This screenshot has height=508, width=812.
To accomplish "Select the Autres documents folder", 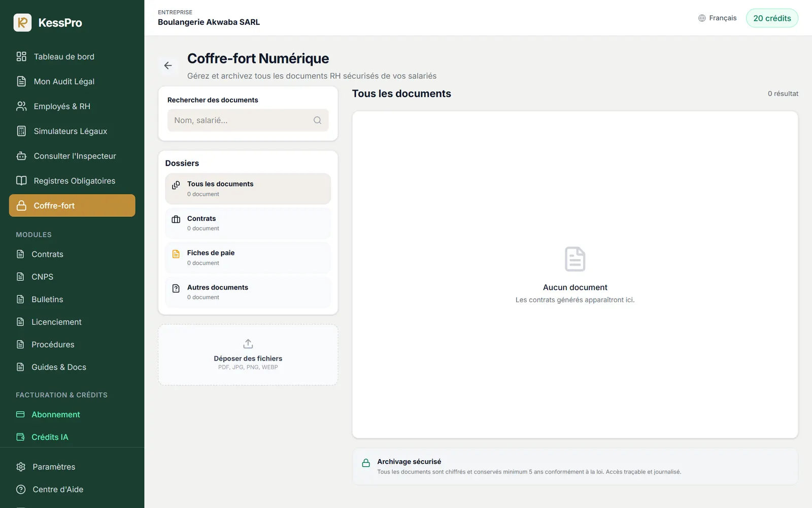I will click(x=248, y=292).
